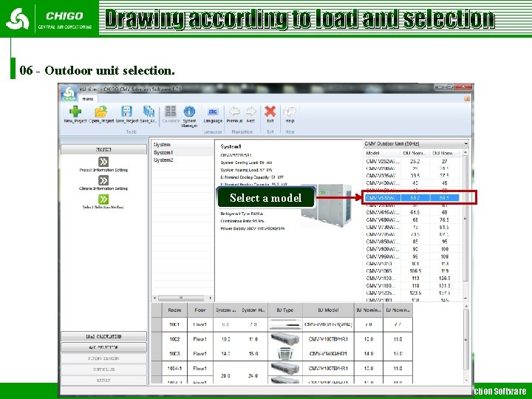Click the room table vertical scrollbar

coord(465,339)
